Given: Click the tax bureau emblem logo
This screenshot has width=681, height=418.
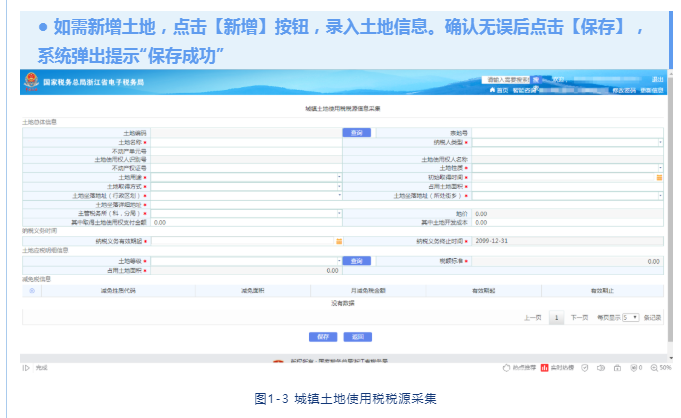Looking at the screenshot, I should click(31, 81).
